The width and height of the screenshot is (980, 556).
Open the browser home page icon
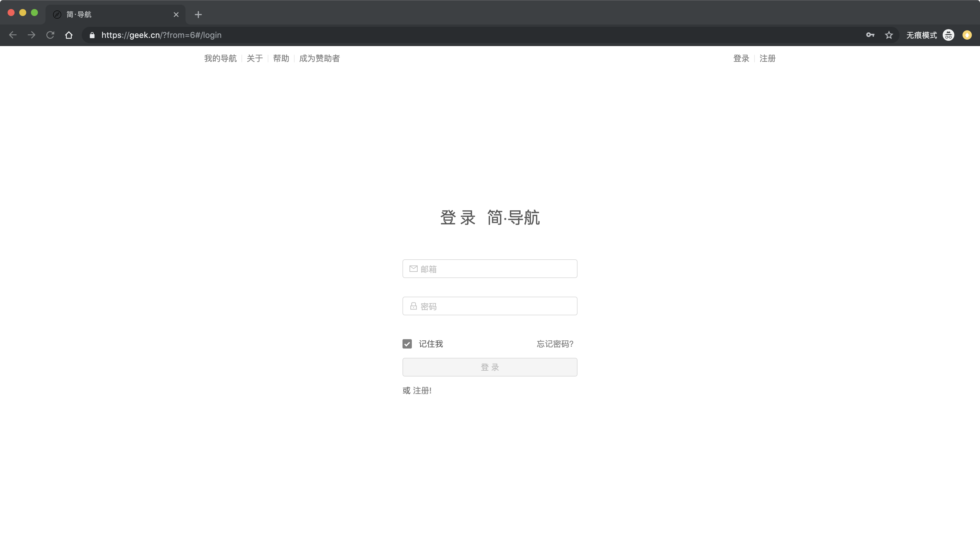point(69,35)
